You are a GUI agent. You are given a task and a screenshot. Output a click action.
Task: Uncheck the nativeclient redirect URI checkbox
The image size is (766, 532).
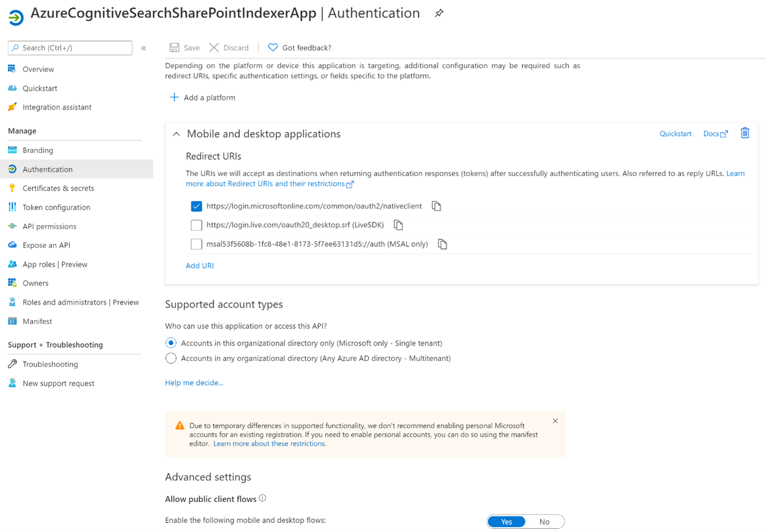[x=197, y=206]
